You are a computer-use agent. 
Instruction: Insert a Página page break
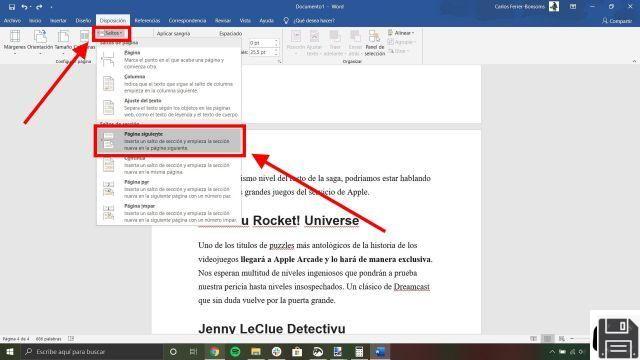point(169,60)
